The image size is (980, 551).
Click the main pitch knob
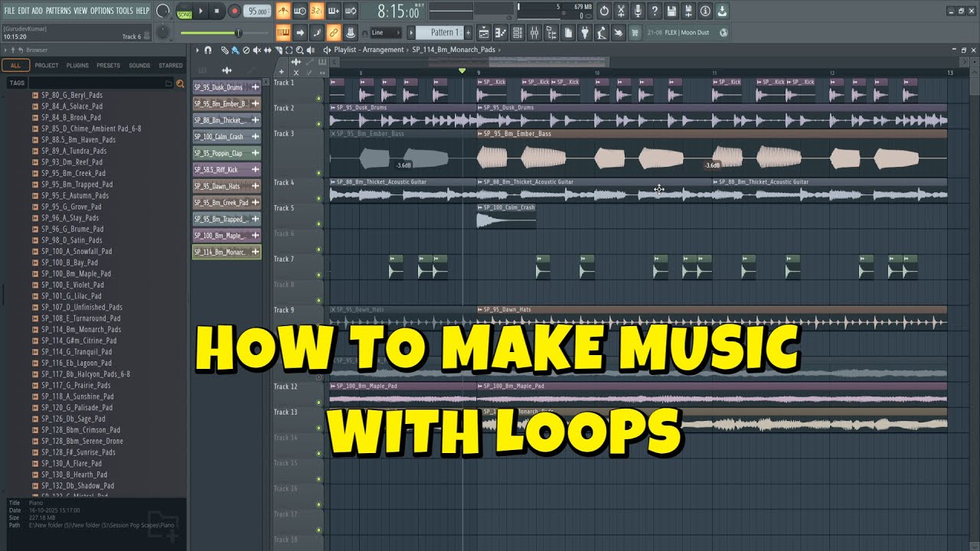pyautogui.click(x=163, y=32)
